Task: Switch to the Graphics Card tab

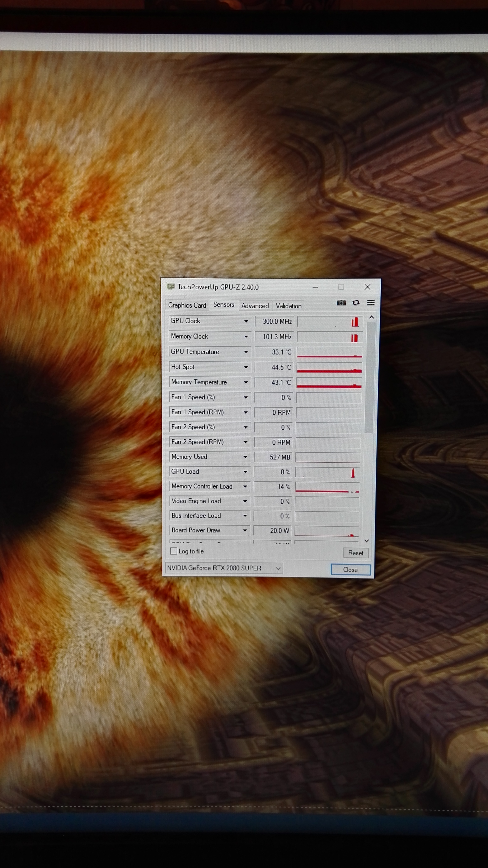Action: pyautogui.click(x=187, y=305)
